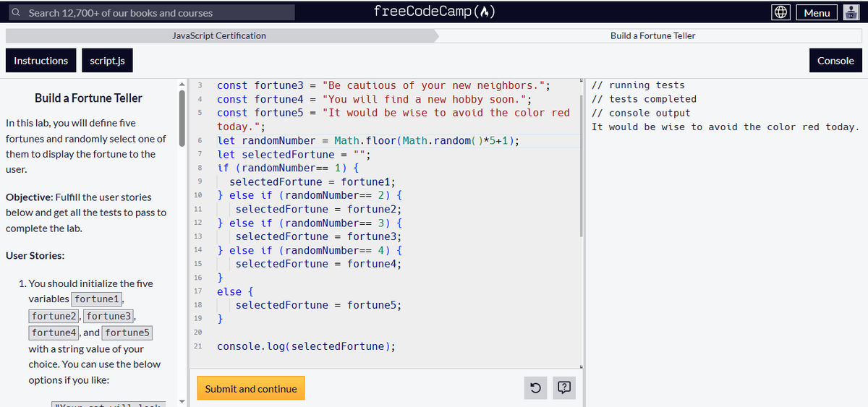
Task: Toggle the Instructions panel tab
Action: pos(41,61)
